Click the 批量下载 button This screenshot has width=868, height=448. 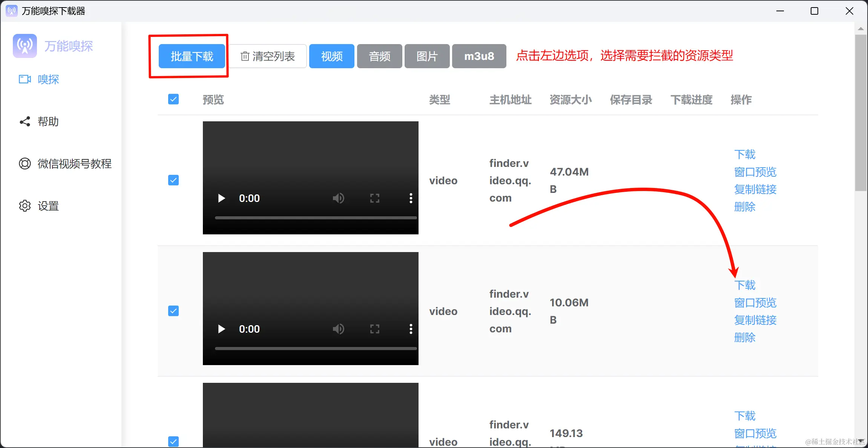coord(192,56)
